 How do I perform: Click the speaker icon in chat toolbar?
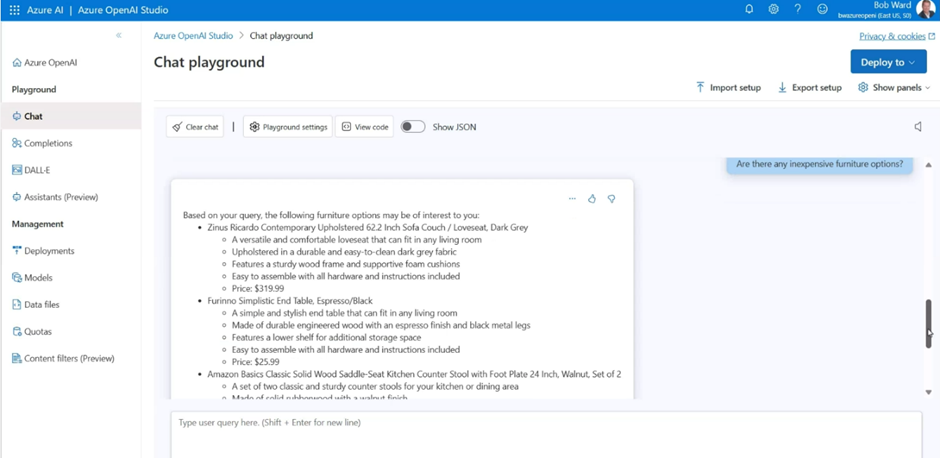pos(918,126)
